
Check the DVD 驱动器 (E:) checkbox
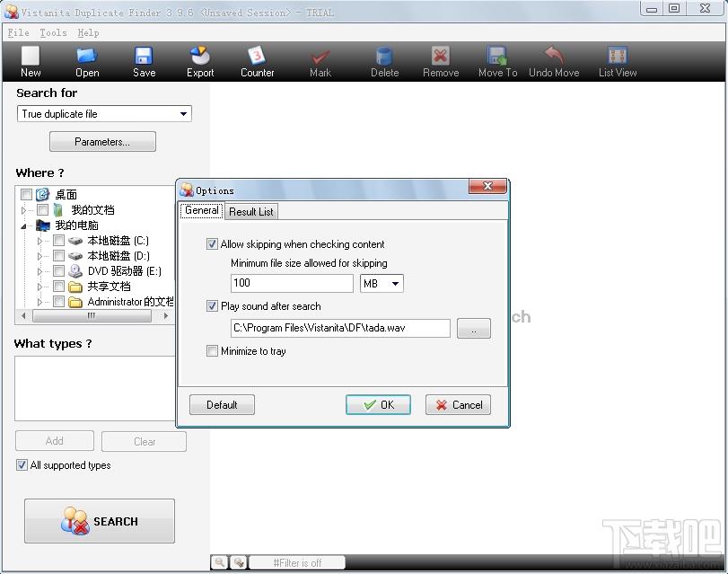[x=58, y=271]
